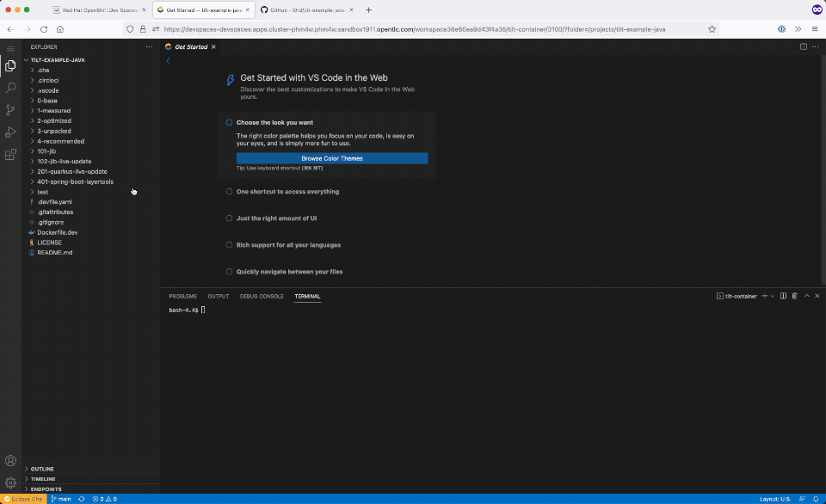The width and height of the screenshot is (826, 504).
Task: Bookmark this page with the star icon
Action: pos(712,29)
